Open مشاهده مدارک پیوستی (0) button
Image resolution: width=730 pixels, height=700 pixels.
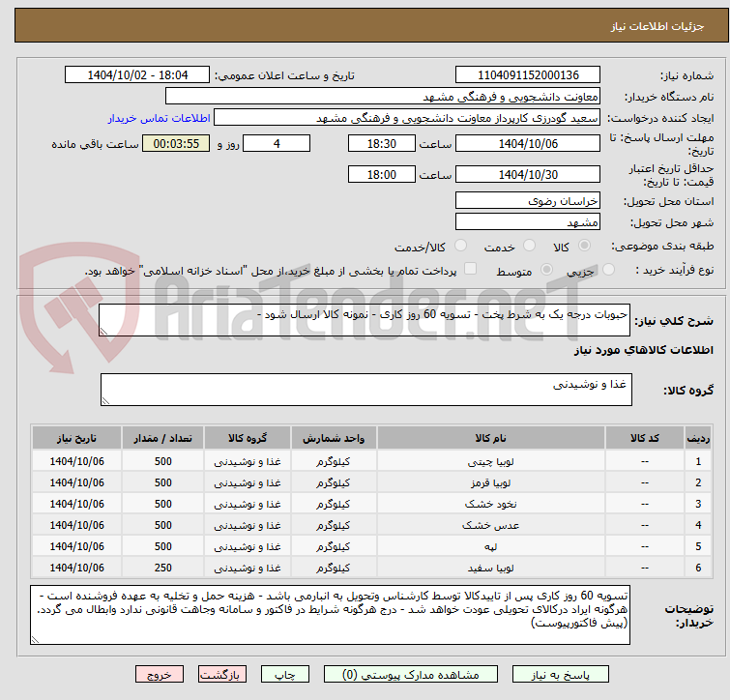coord(411,675)
